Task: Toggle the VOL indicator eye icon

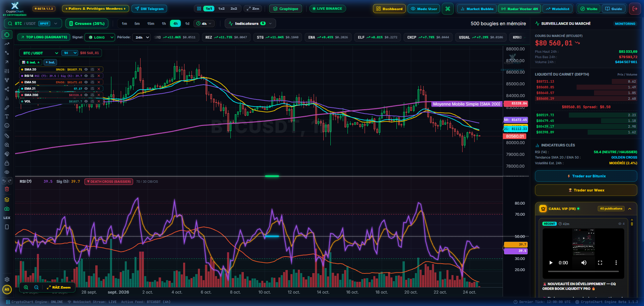Action: point(86,101)
